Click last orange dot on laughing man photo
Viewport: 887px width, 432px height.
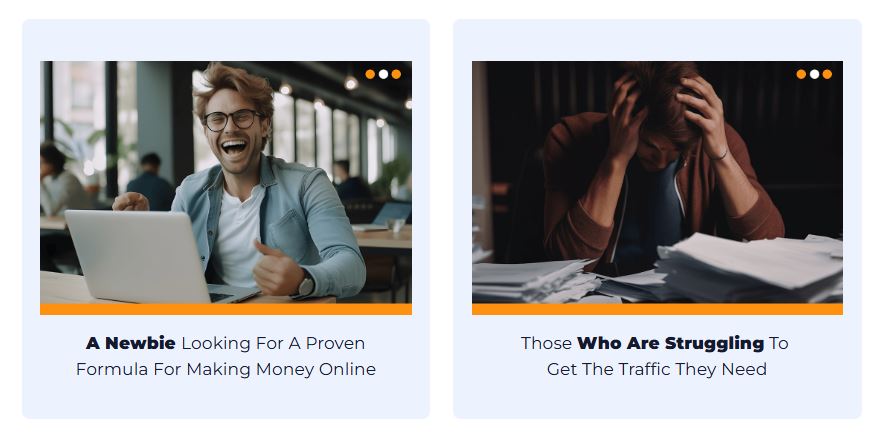(x=396, y=74)
